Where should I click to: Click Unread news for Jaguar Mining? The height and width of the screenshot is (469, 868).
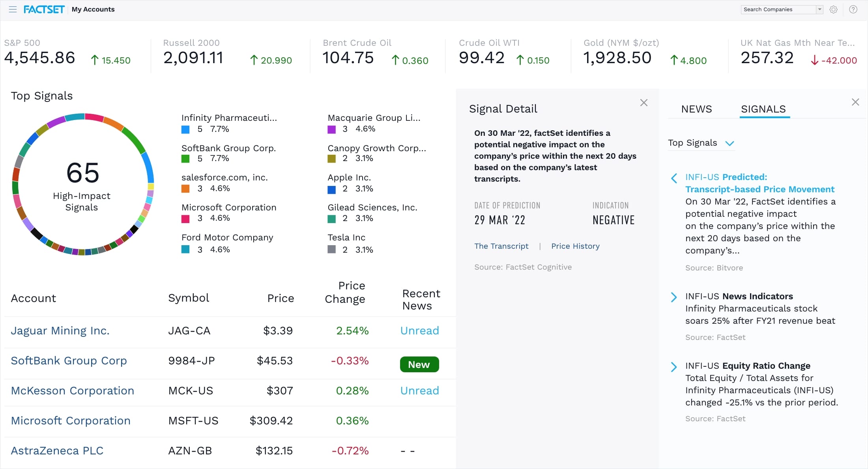(419, 330)
